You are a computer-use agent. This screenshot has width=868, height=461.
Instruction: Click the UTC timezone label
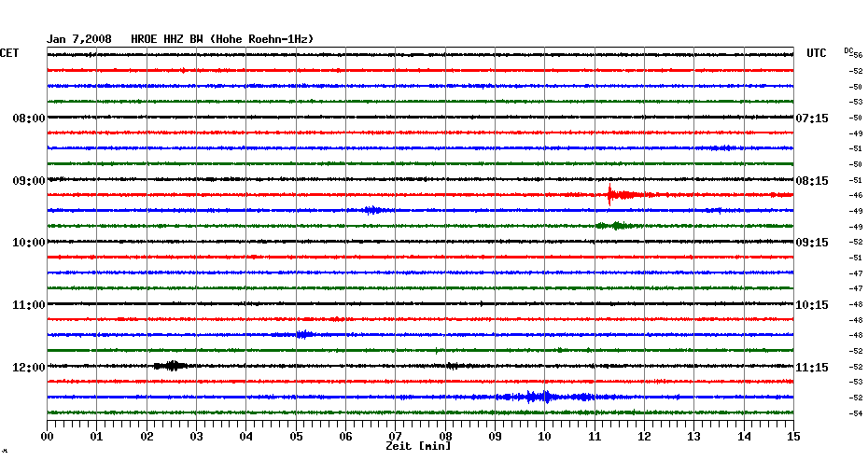(x=816, y=53)
